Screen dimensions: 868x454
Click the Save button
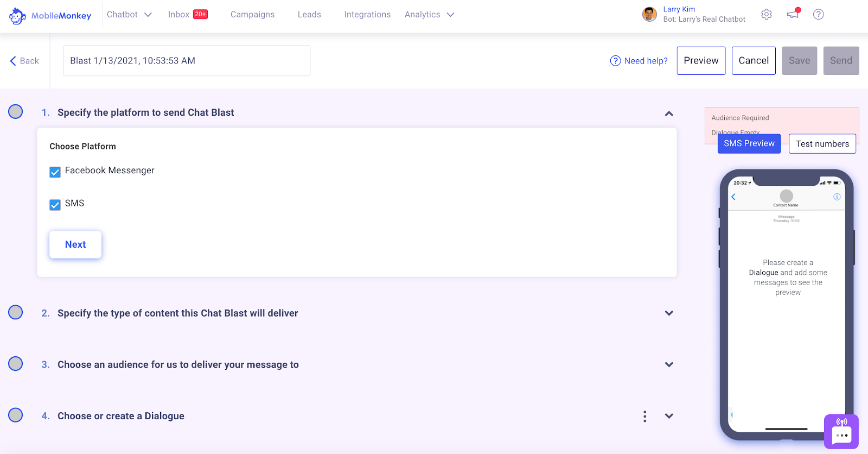click(799, 61)
